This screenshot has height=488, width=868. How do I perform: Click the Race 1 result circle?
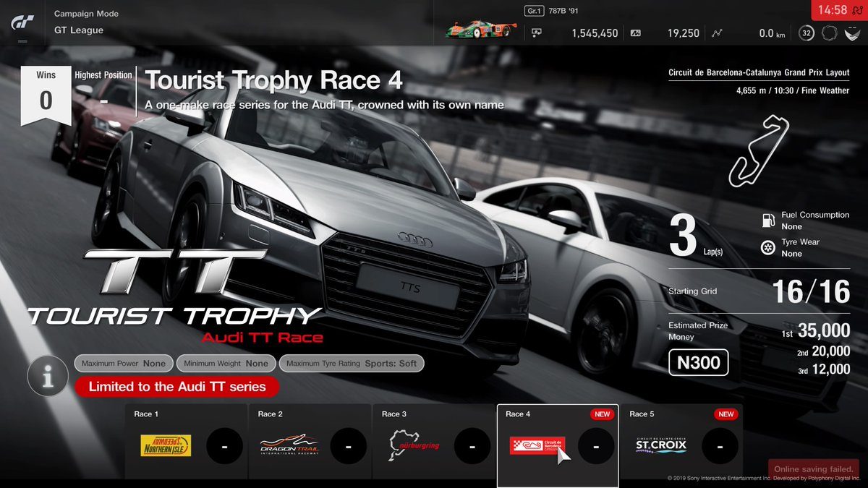tap(224, 447)
